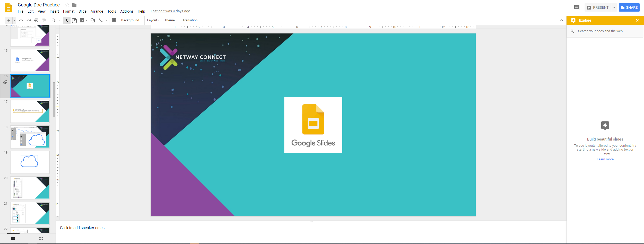The height and width of the screenshot is (244, 644).
Task: Click the Redo arrow in toolbar
Action: click(x=29, y=20)
